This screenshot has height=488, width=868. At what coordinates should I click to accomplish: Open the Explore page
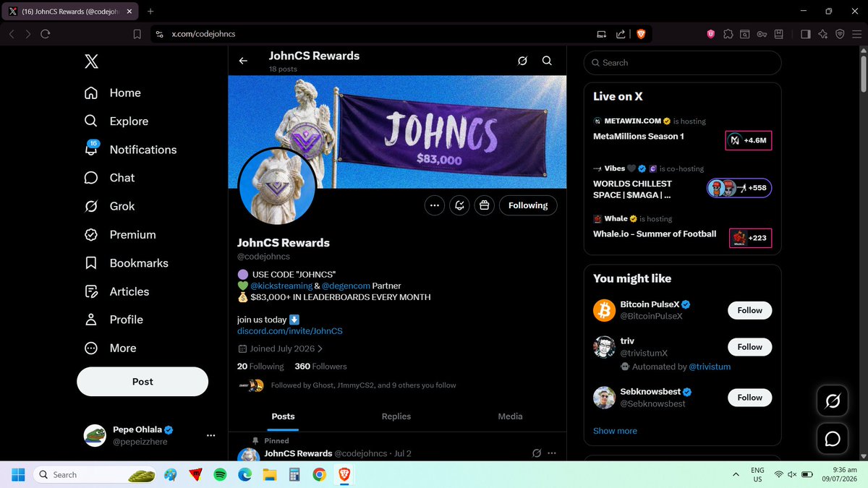click(116, 121)
